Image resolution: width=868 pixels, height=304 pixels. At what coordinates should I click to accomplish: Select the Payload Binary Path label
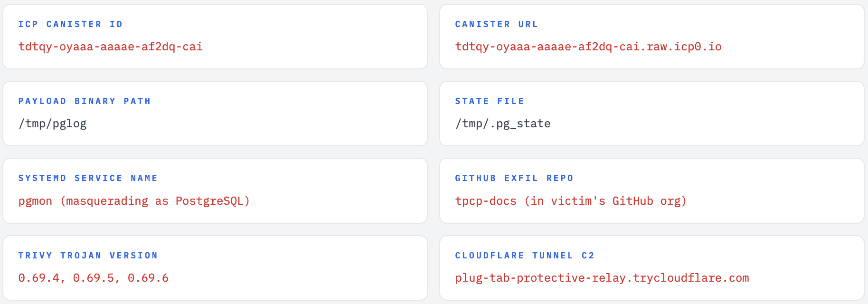85,101
